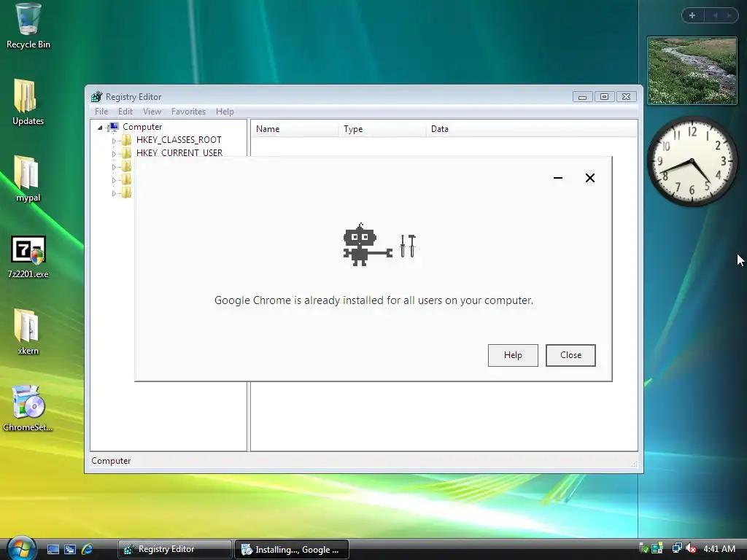Viewport: 747px width, 560px height.
Task: Open the File menu in Registry Editor
Action: 101,112
